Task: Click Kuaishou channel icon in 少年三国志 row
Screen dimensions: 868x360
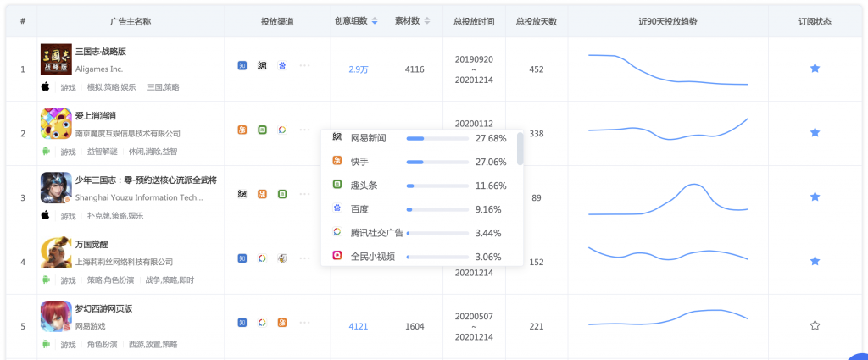Action: pyautogui.click(x=263, y=194)
